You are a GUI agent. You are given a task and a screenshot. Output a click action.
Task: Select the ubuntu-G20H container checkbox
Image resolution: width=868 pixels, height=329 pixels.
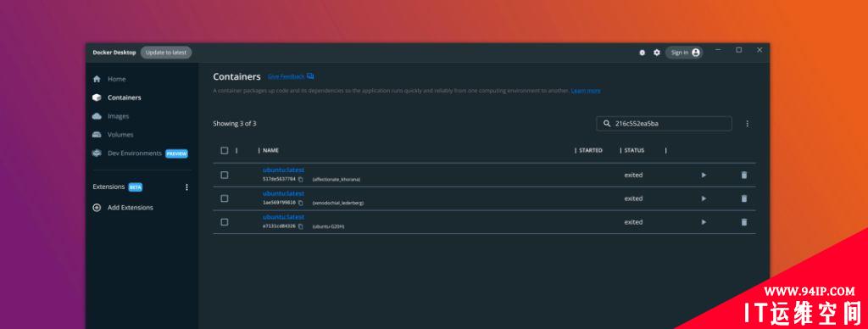(x=224, y=222)
